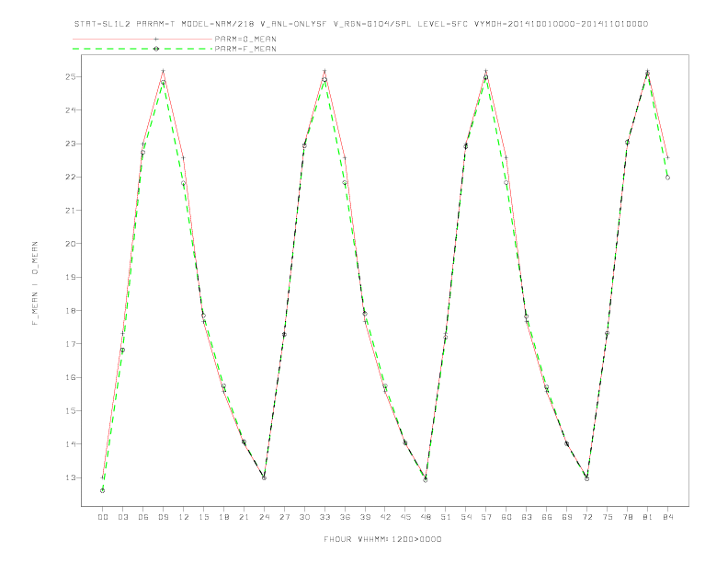Screen dimensions: 728x563
Task: Click x-axis forecast hour label 12
Action: [184, 517]
